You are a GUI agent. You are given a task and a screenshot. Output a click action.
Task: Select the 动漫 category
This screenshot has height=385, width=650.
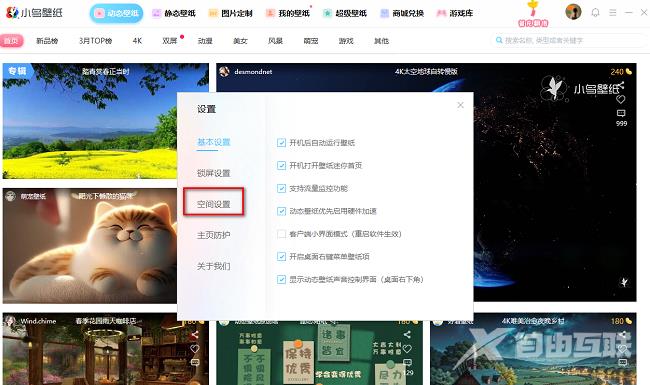[x=205, y=41]
